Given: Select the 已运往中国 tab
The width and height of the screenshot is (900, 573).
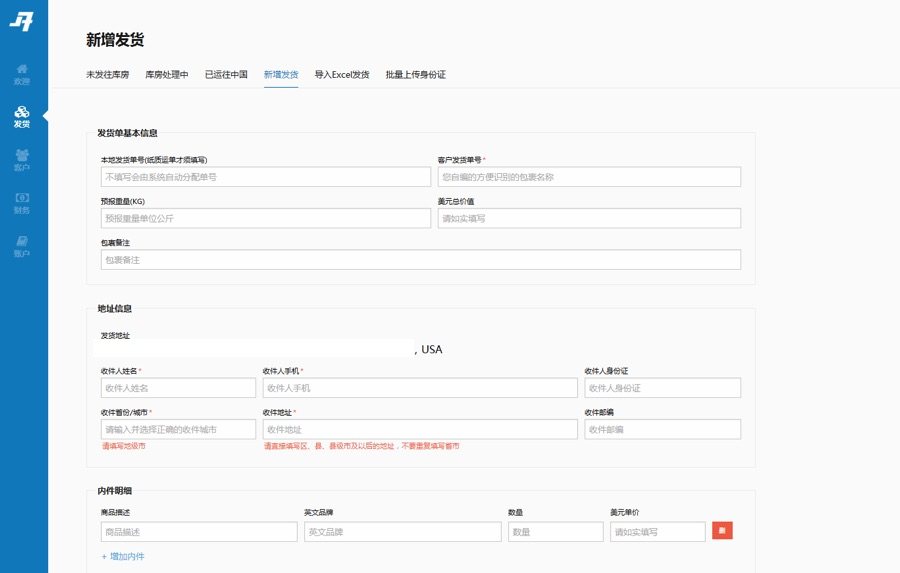Looking at the screenshot, I should click(x=226, y=75).
